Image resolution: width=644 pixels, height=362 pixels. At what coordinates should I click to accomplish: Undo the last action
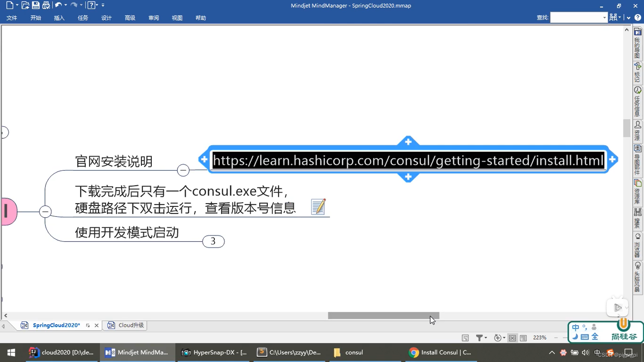[58, 5]
